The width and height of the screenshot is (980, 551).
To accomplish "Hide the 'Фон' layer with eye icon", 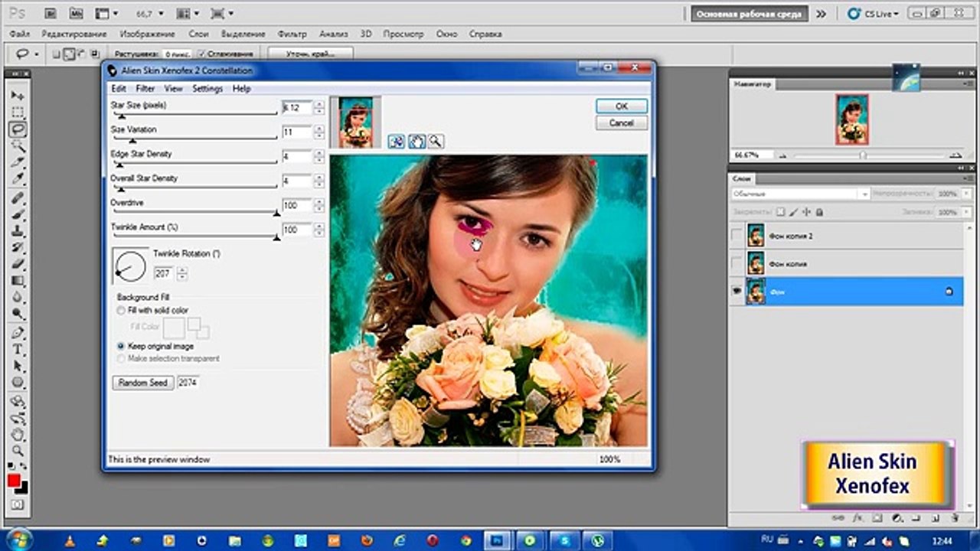I will point(737,292).
